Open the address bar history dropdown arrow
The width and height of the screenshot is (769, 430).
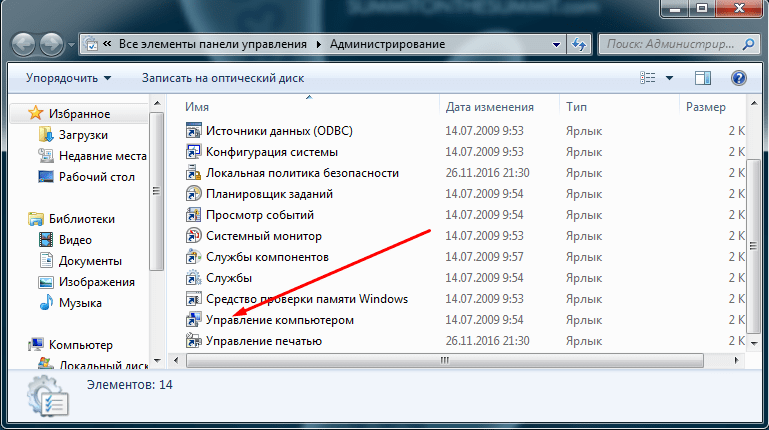pos(556,45)
